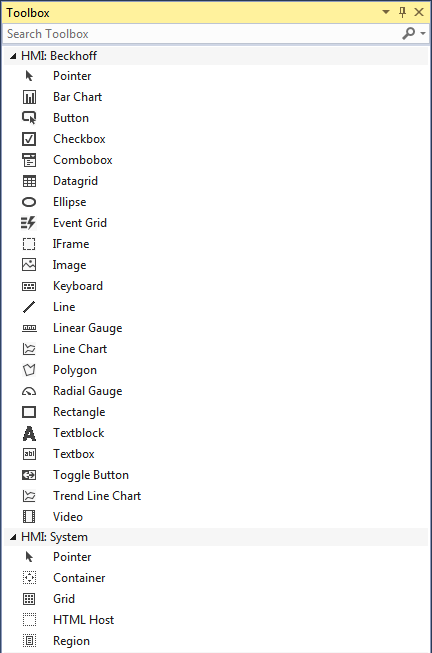
Task: Click the Combobox label text
Action: pyautogui.click(x=83, y=160)
